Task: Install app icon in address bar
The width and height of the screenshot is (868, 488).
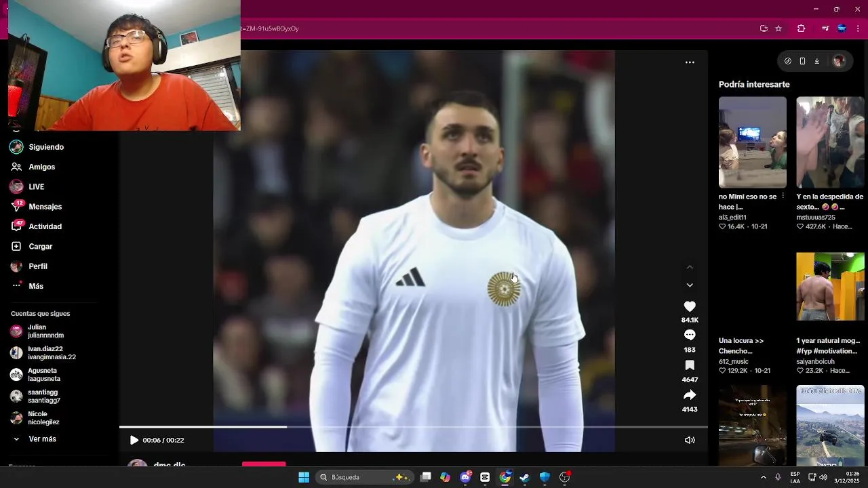Action: [764, 28]
